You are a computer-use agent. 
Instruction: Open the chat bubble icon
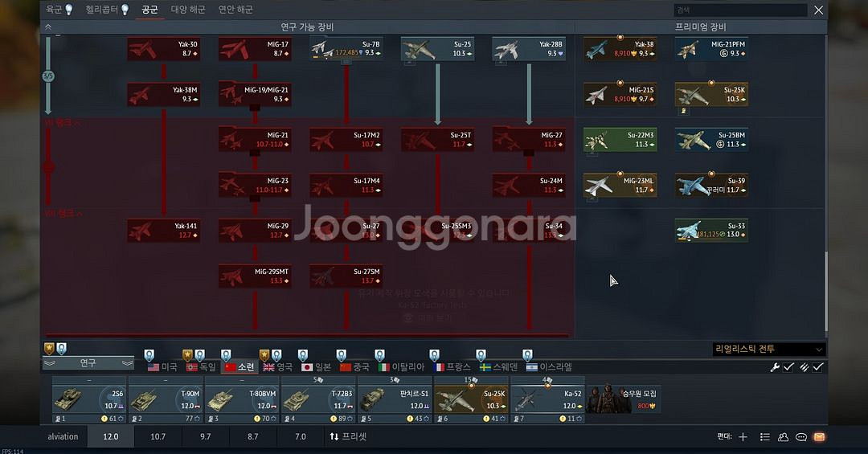tap(801, 437)
